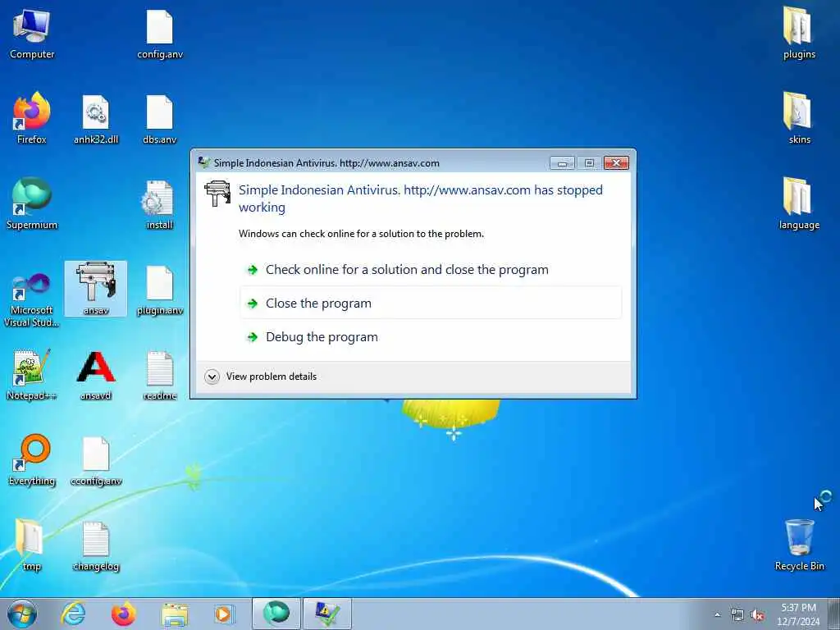Select the Notepad++ desktop shortcut
The image size is (840, 630).
coord(32,375)
